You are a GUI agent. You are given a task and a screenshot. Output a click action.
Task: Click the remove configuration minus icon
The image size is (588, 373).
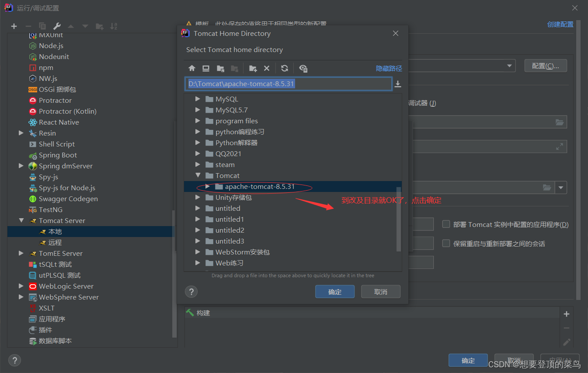[x=28, y=26]
